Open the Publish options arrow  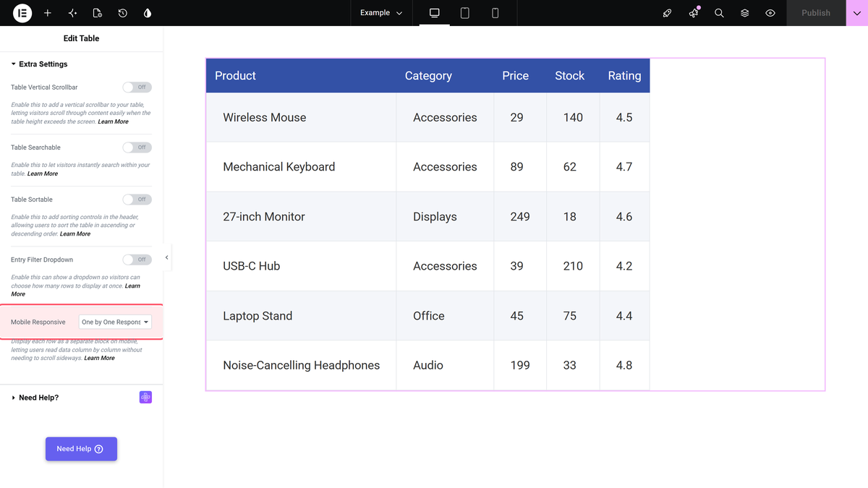coord(857,13)
